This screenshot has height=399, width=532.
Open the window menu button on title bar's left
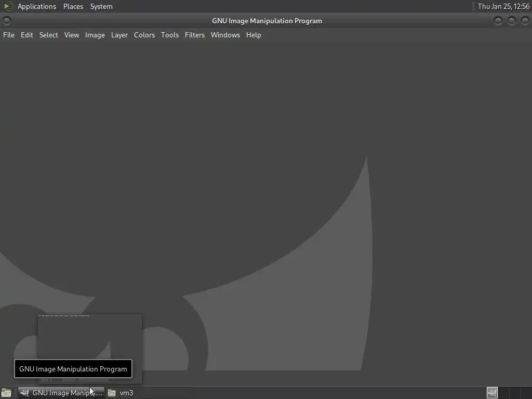pyautogui.click(x=7, y=21)
